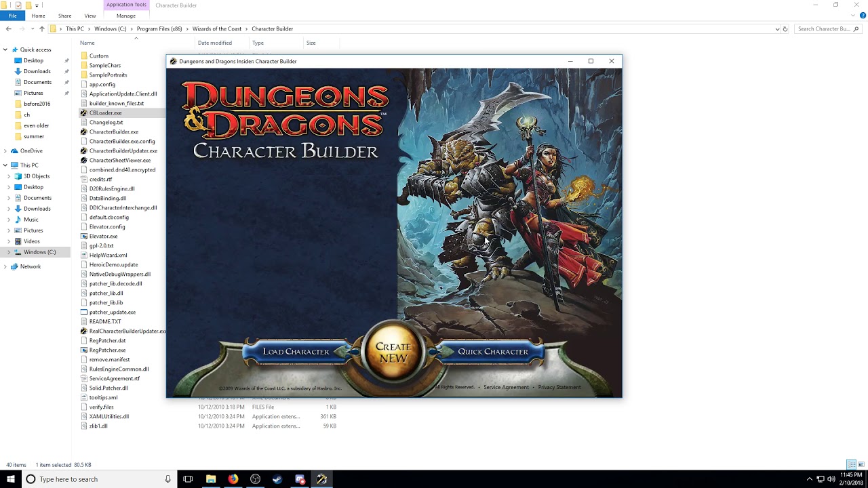The height and width of the screenshot is (488, 868).
Task: Open the Load Character button
Action: (296, 352)
